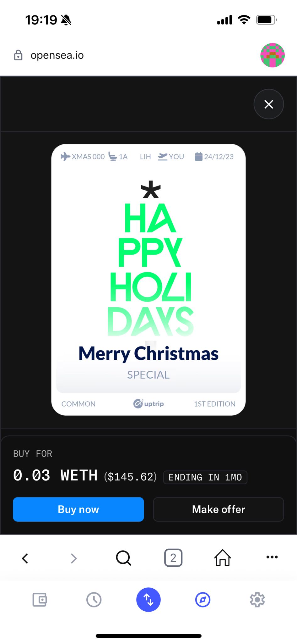Open the Browser compass tab
The image size is (297, 644).
pyautogui.click(x=203, y=600)
